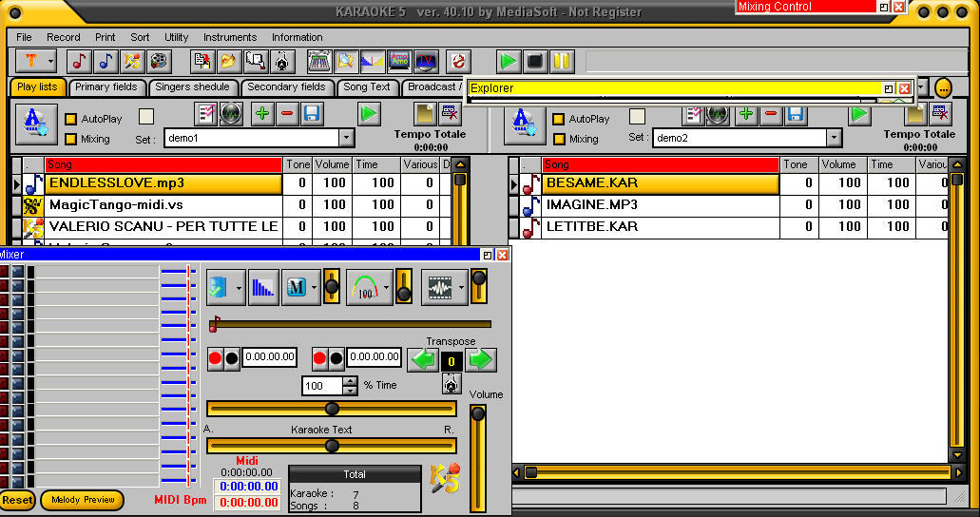This screenshot has height=517, width=980.
Task: Transpose up with the green right arrow
Action: click(481, 359)
